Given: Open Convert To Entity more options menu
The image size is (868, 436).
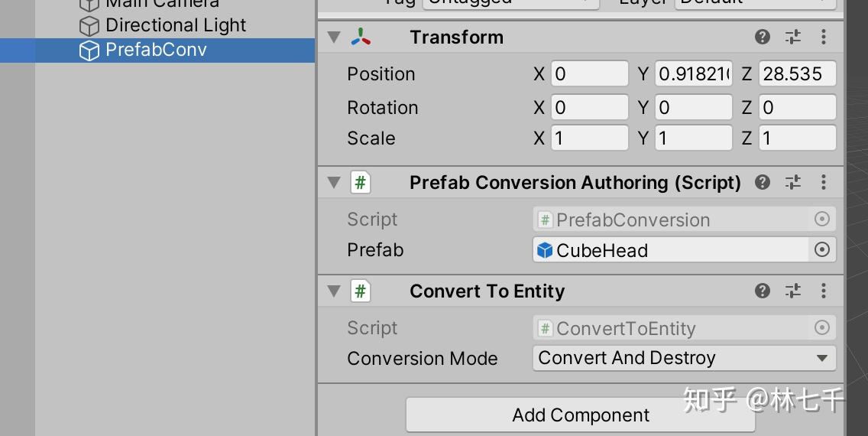Looking at the screenshot, I should click(x=823, y=291).
